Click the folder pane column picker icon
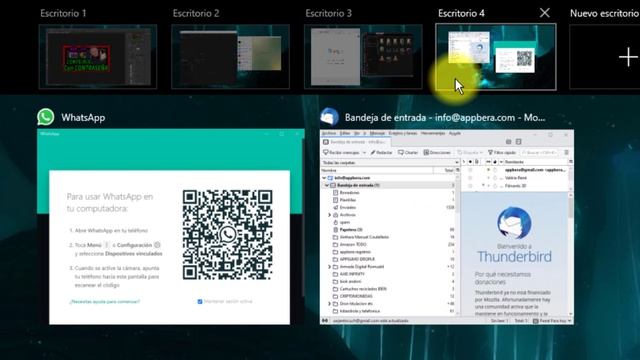640x360 pixels. point(458,170)
